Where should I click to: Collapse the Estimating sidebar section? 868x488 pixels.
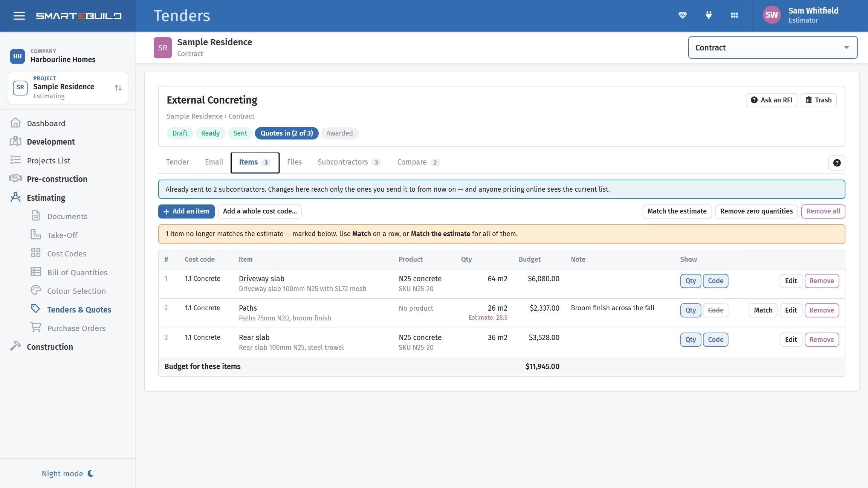point(46,198)
